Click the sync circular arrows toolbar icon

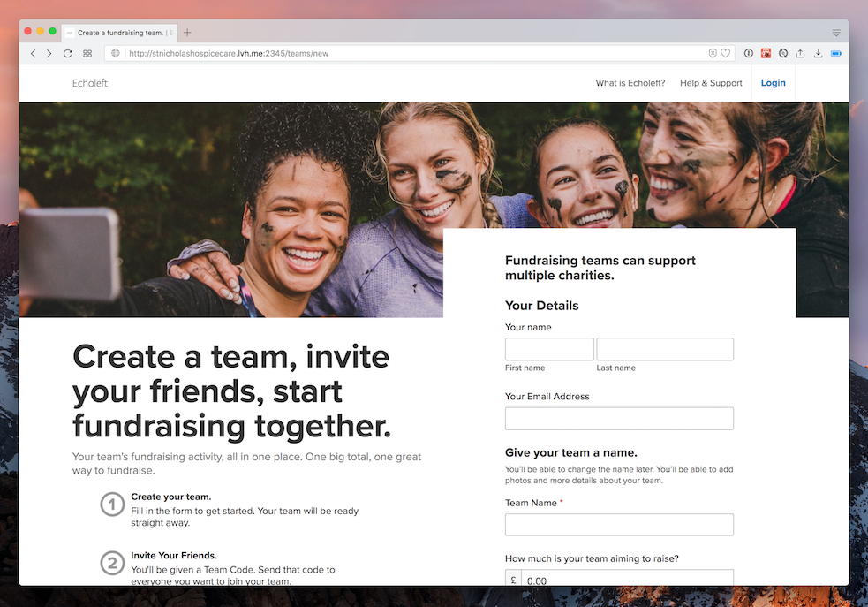coord(782,53)
